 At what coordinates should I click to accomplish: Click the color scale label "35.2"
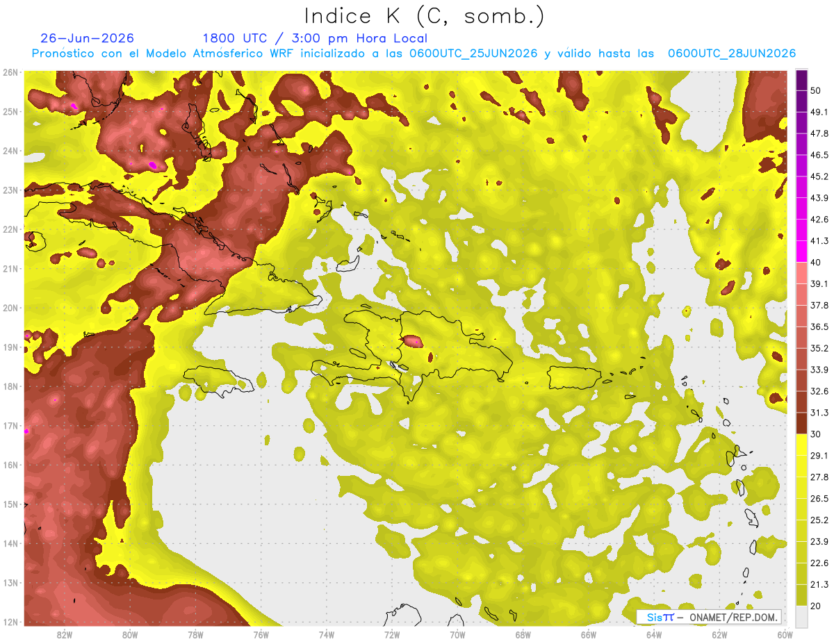pos(819,348)
